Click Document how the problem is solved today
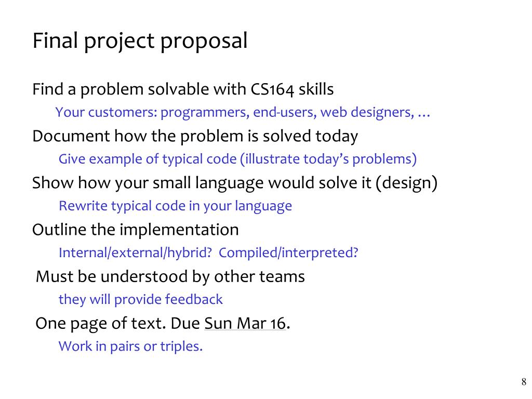Screen dimensions: 532x399 tap(195, 137)
